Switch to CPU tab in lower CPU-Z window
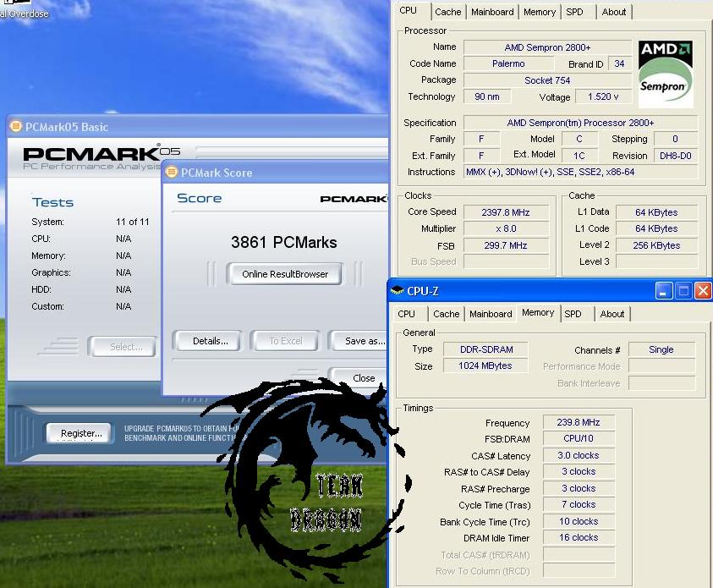This screenshot has height=588, width=713. coord(406,314)
